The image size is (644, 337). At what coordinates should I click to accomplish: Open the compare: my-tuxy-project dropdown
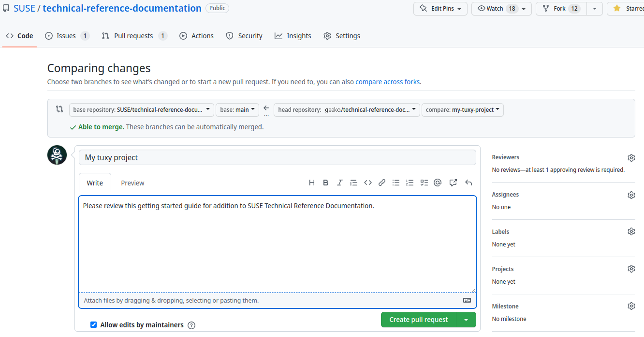pos(462,110)
